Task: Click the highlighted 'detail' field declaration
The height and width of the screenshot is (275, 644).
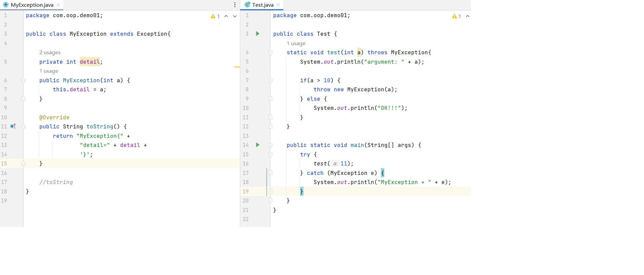Action: tap(90, 62)
